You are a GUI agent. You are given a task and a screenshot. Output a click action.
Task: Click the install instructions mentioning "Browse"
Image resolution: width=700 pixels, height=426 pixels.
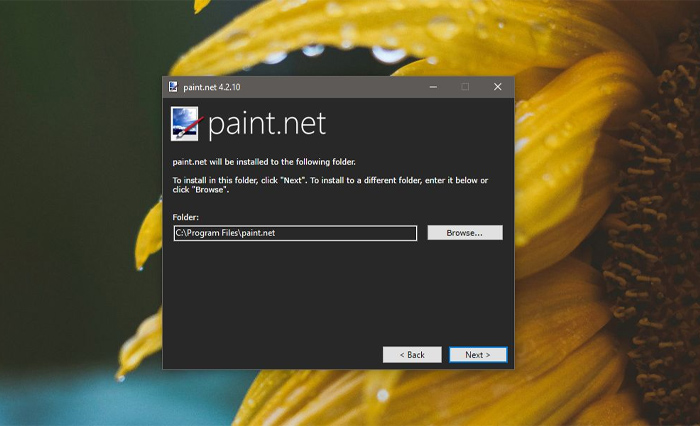pyautogui.click(x=329, y=184)
